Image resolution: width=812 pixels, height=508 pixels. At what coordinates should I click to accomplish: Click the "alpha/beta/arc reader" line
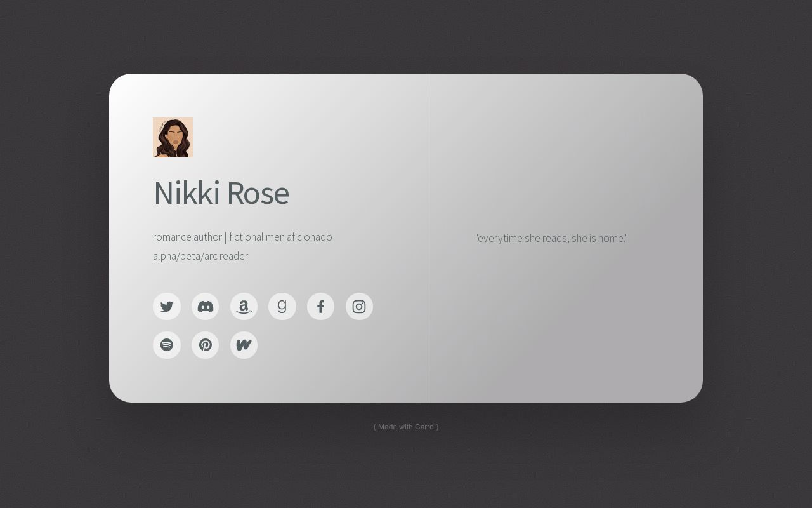200,256
